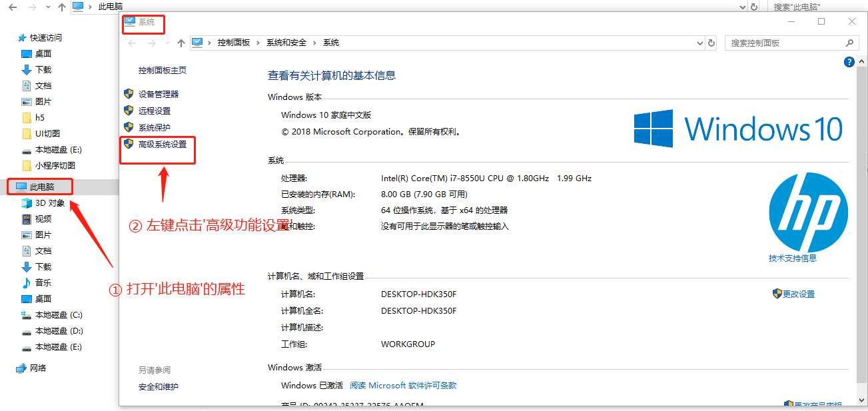
Task: Read the 阅读 Microsoft 软件许可条款 link
Action: coord(403,385)
